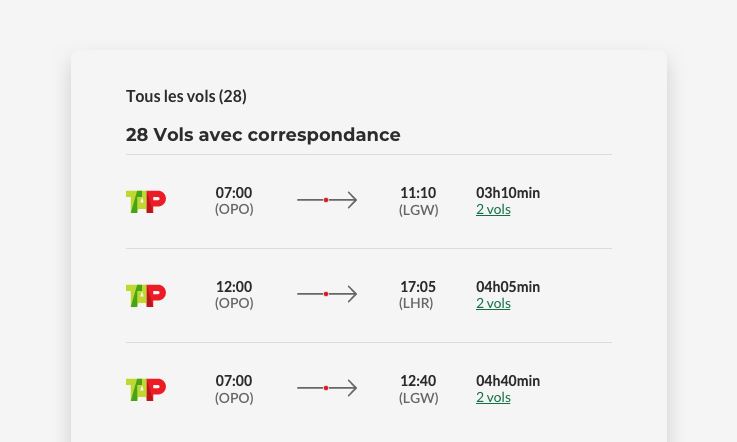
Task: Click the 03h10min duration text
Action: click(x=508, y=193)
